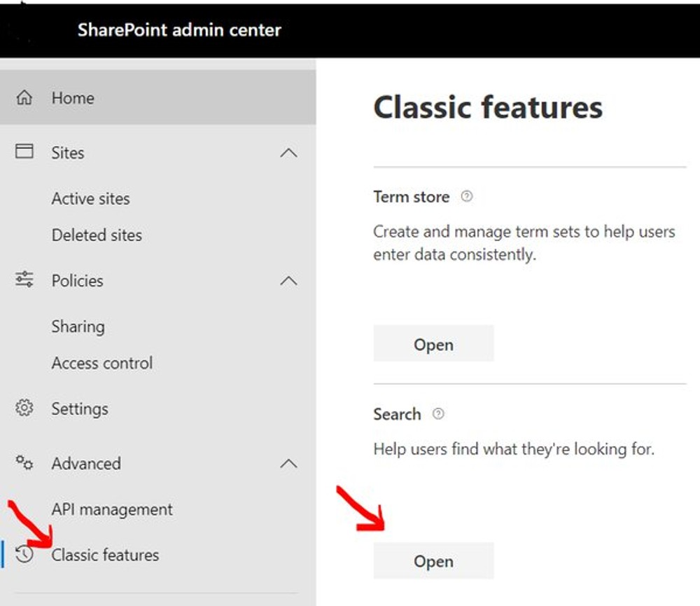
Task: Collapse the Policies section chevron
Action: (x=289, y=281)
